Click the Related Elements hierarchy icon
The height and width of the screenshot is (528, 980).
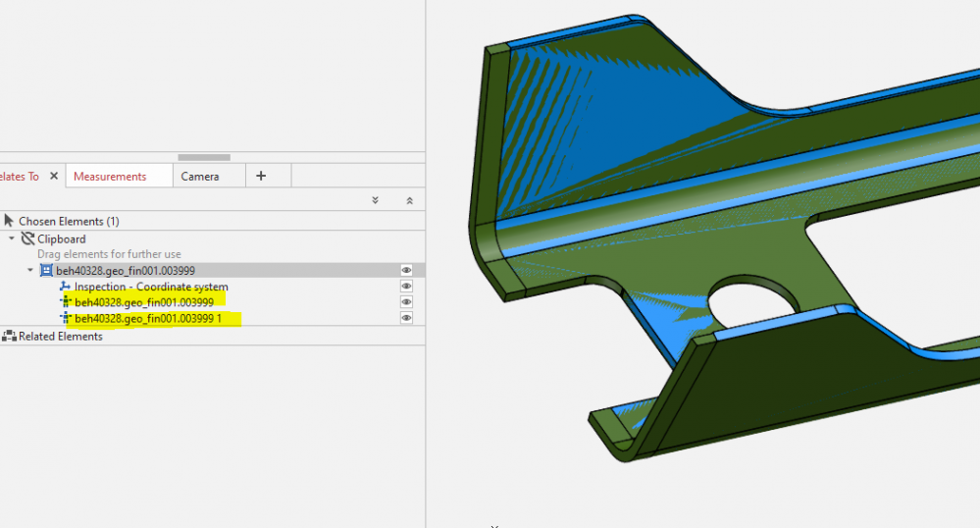tap(9, 337)
